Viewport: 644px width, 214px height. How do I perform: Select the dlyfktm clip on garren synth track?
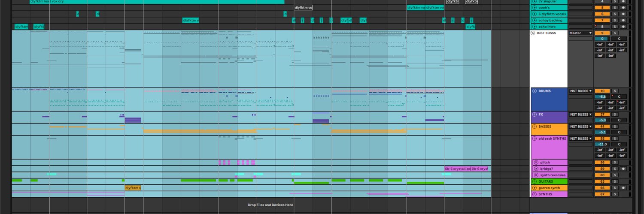(x=133, y=188)
